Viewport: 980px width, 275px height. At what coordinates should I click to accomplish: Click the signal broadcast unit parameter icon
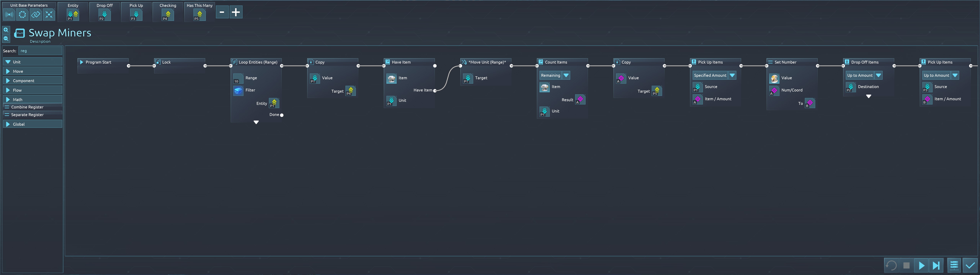click(10, 15)
